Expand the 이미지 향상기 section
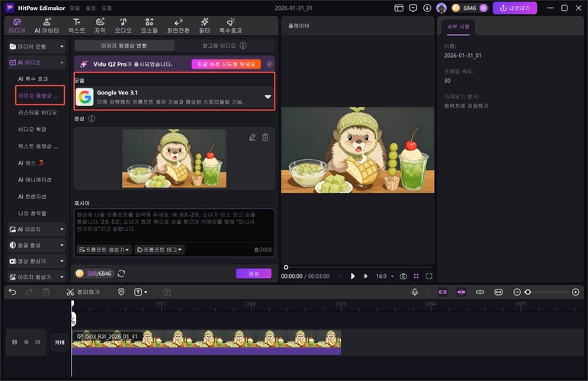Screen dimensions: 588x381 pos(37,277)
